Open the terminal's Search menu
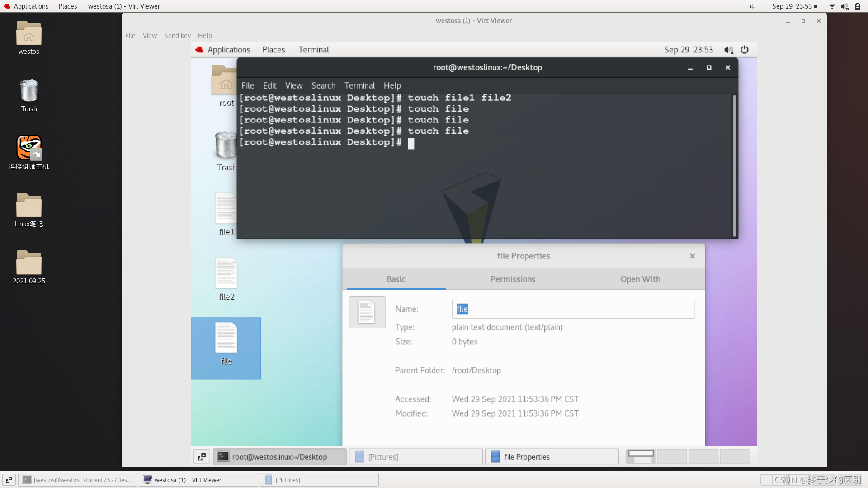 pyautogui.click(x=323, y=85)
